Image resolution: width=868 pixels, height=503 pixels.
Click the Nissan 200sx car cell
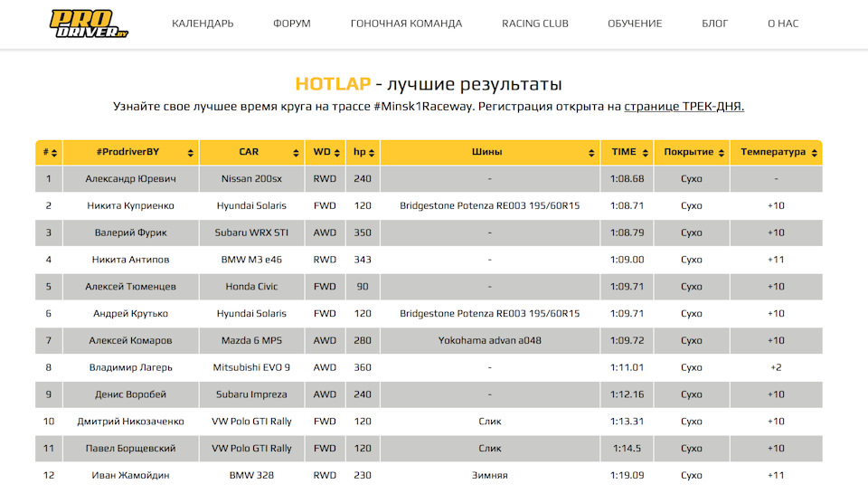pyautogui.click(x=251, y=179)
